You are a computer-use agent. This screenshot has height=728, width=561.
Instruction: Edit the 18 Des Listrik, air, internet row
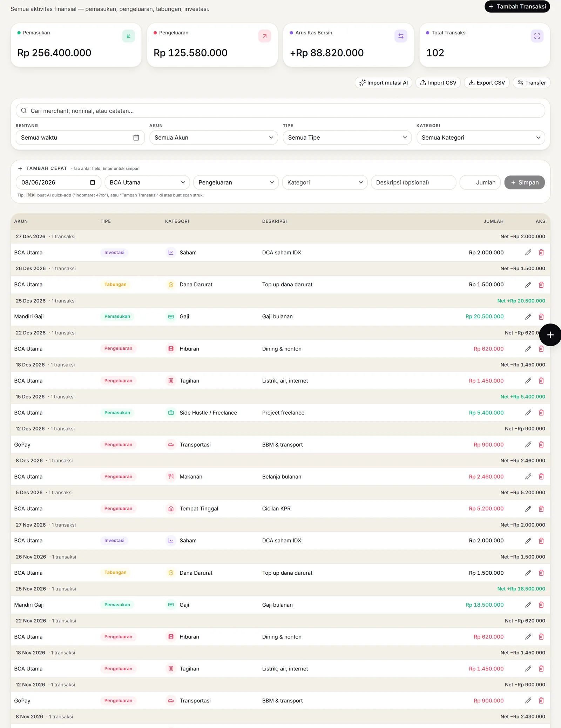tap(528, 381)
